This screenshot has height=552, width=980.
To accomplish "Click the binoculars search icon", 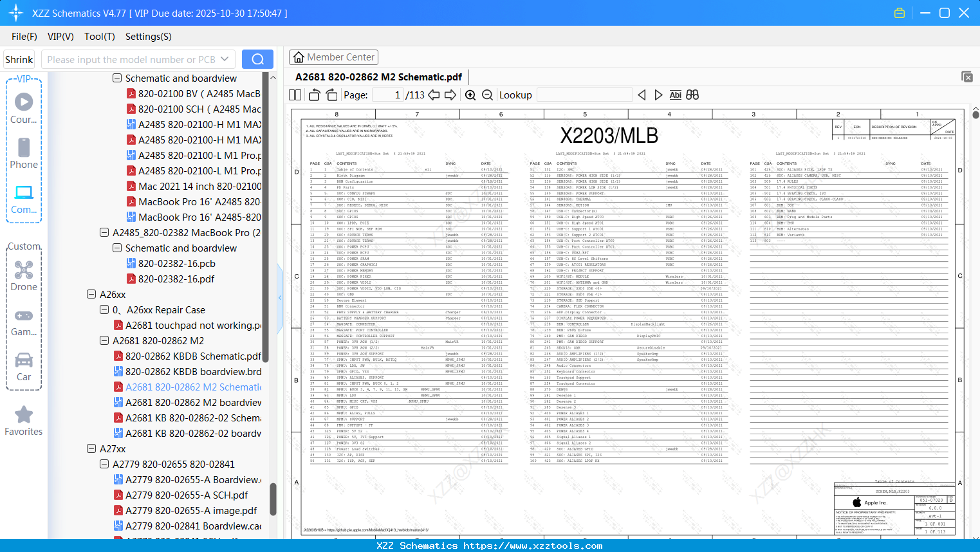I will (692, 95).
